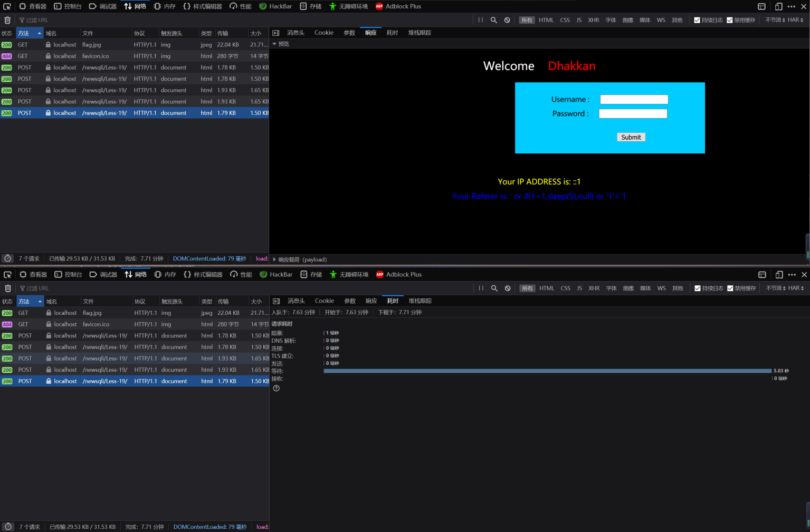Toggle 持续日志 checkbox in lower panel
The image size is (810, 532).
pyautogui.click(x=698, y=288)
